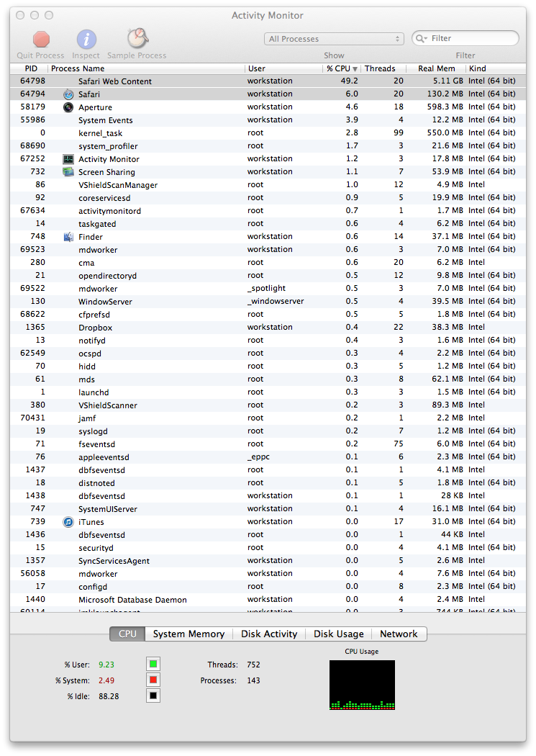
Task: Select the taskgated process
Action: (x=268, y=224)
